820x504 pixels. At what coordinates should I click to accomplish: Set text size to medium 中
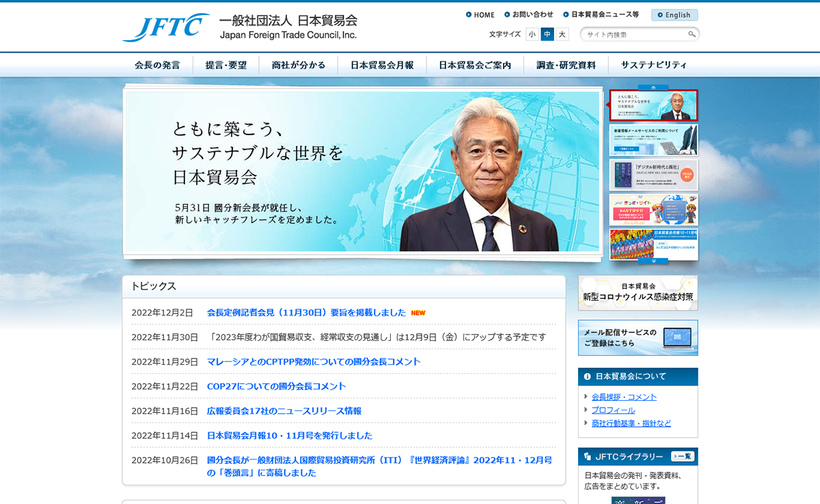[x=547, y=34]
